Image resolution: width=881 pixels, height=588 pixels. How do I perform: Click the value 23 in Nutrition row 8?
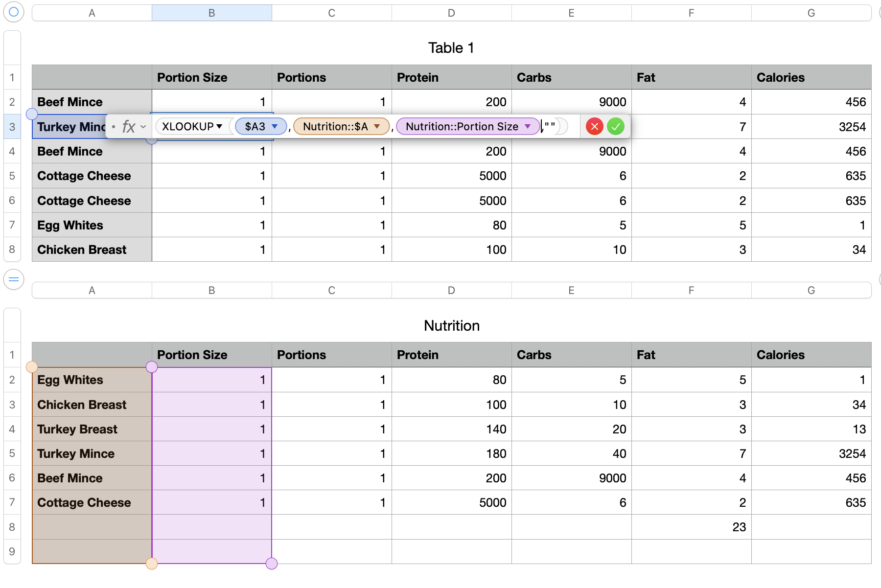coord(739,527)
